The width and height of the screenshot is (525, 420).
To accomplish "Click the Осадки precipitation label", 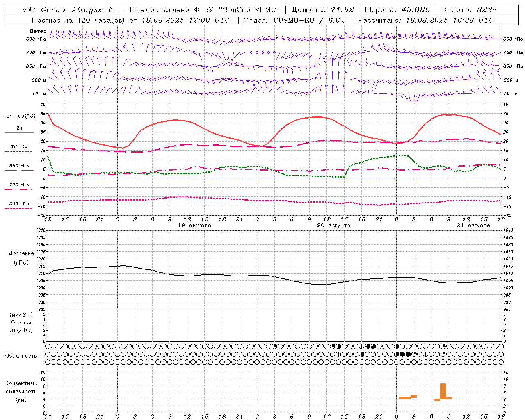I will [x=22, y=322].
